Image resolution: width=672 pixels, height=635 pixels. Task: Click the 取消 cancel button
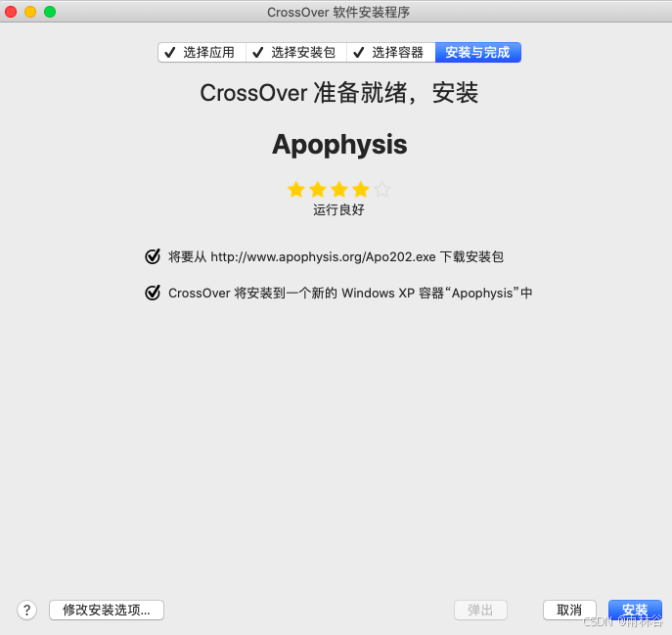(569, 610)
